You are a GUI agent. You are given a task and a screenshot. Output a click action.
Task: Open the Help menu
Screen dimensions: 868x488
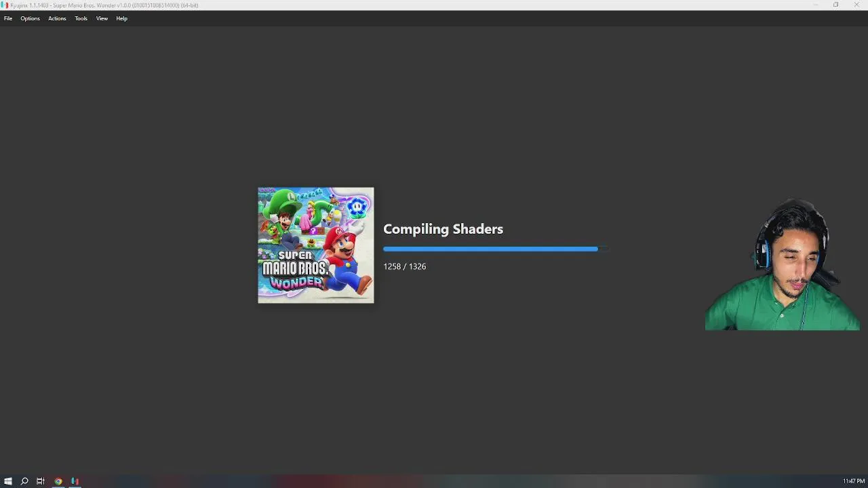tap(121, 18)
